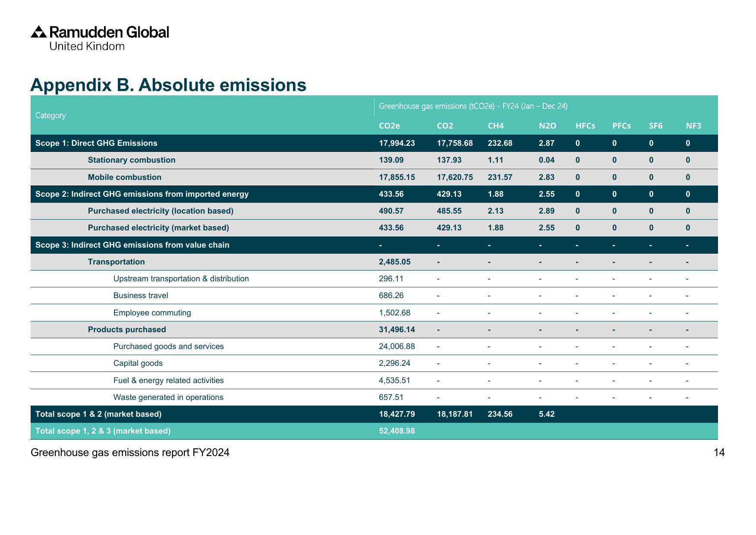
Task: Click the 'United Kindom' subtitle under logo
Action: click(87, 46)
